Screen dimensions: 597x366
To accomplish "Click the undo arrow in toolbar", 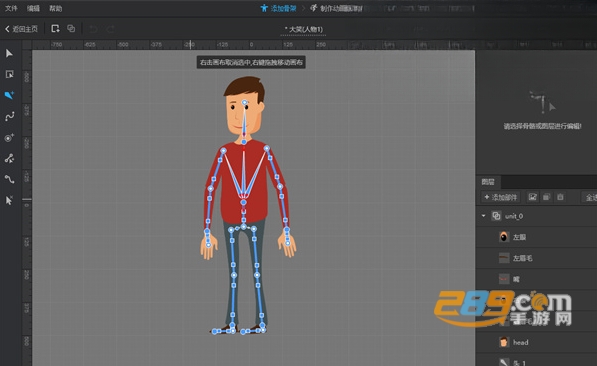I will pyautogui.click(x=93, y=29).
